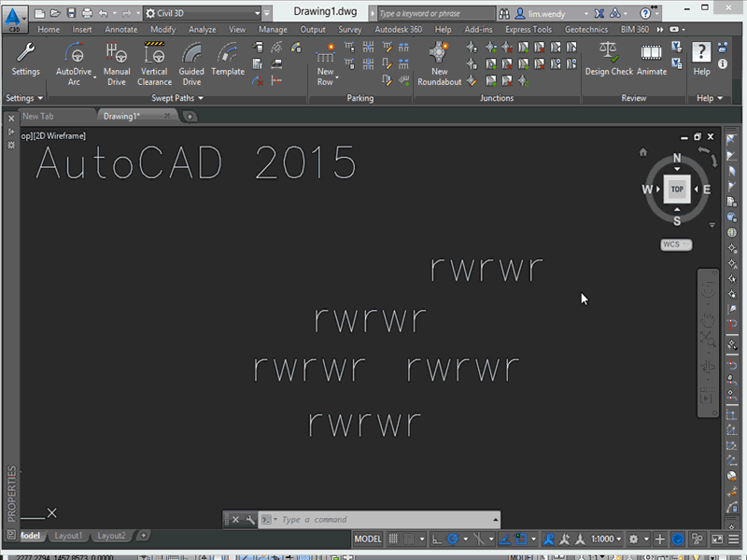Switch to the Annotate ribbon tab

[120, 29]
